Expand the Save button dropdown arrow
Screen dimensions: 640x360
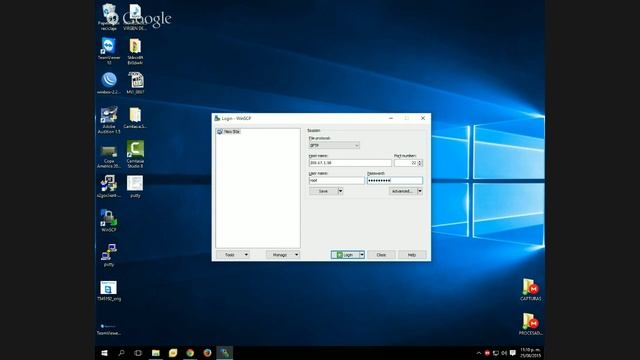340,191
